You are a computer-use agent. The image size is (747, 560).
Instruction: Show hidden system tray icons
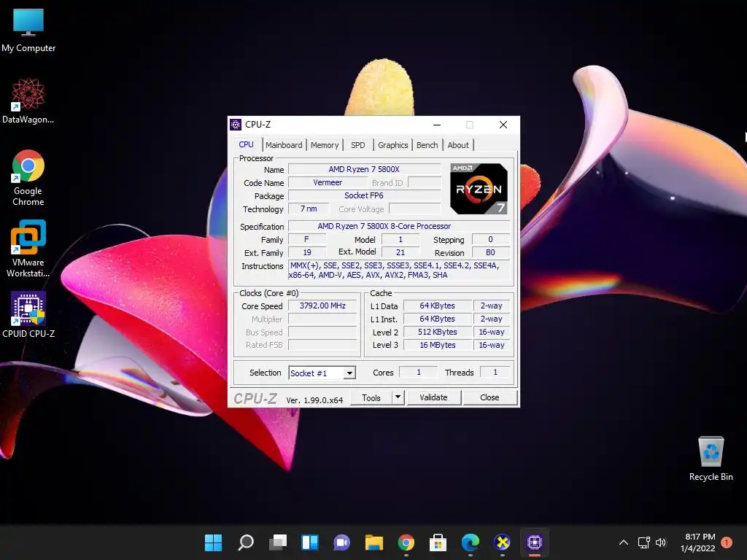coord(624,542)
